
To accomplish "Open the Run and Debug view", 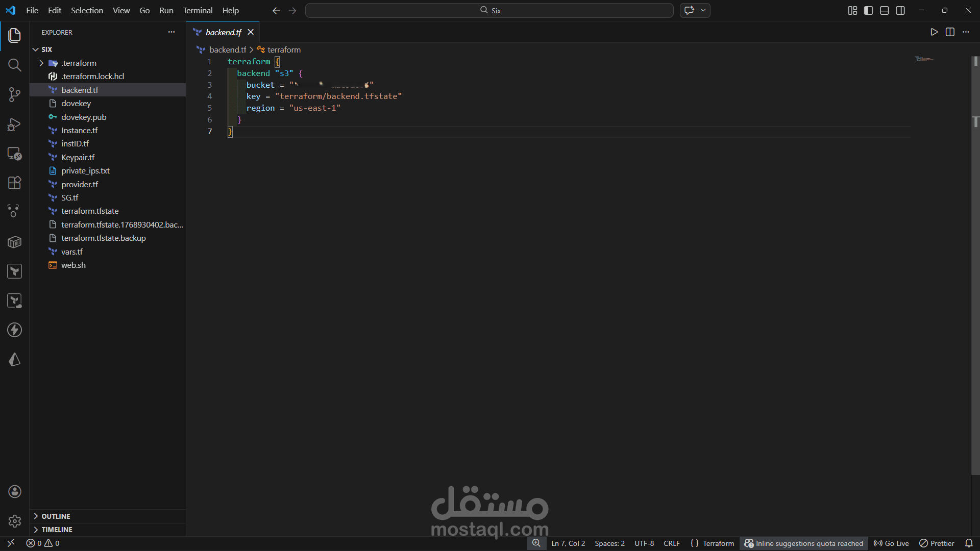I will coord(14,124).
